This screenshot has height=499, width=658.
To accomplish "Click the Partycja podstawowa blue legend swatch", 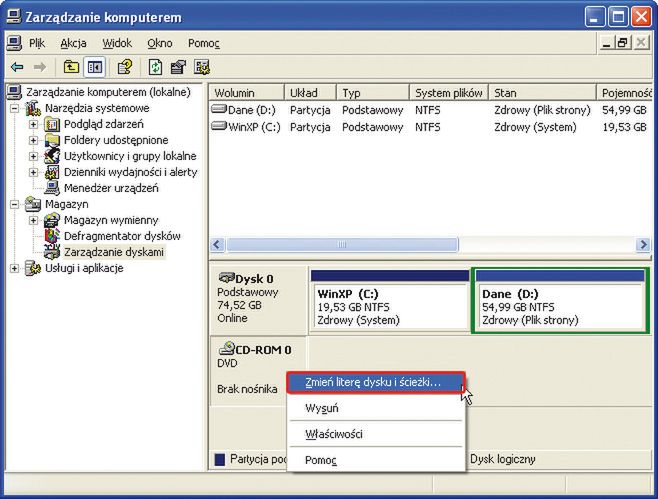I will pos(220,459).
